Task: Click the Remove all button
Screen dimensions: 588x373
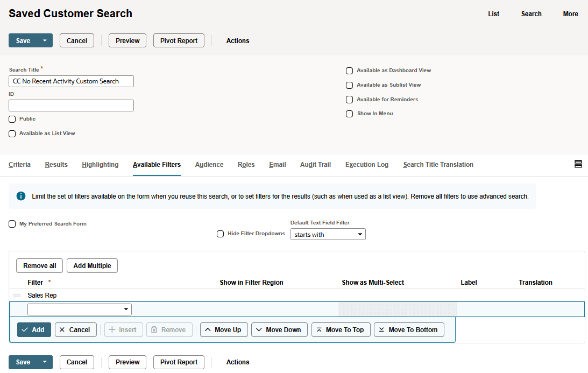Action: coord(39,265)
